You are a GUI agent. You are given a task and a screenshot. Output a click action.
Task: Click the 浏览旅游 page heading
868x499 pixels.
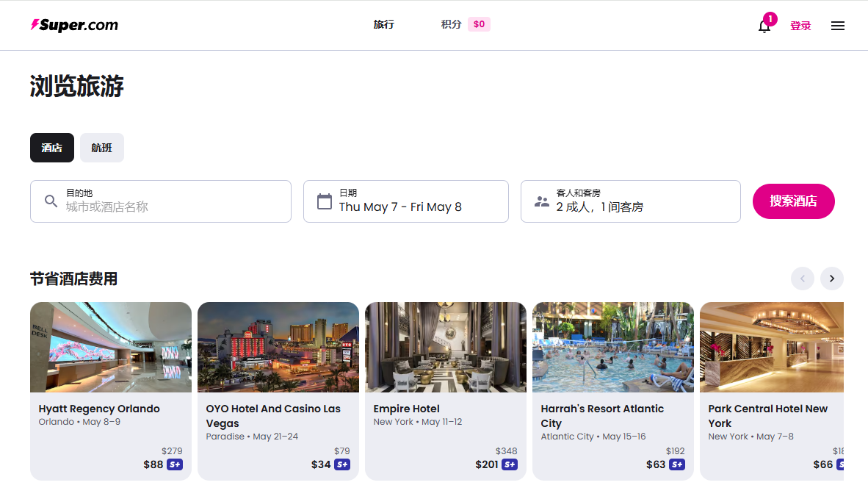point(77,87)
